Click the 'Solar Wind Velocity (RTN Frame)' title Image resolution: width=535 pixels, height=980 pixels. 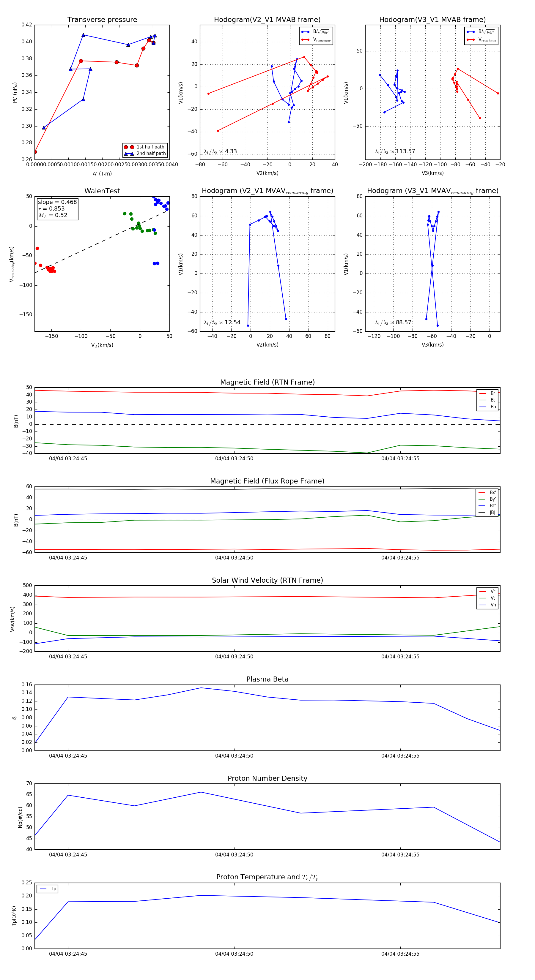pyautogui.click(x=267, y=580)
